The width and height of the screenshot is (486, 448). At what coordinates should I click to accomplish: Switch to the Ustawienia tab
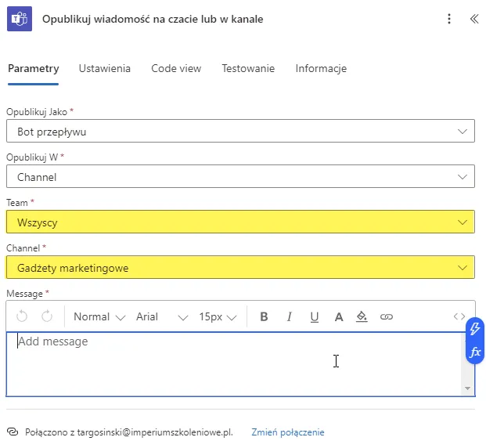pos(105,69)
